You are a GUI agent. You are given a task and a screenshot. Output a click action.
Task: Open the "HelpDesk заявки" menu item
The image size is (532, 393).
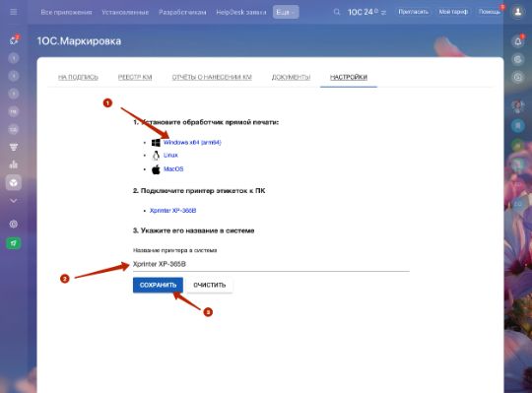241,12
